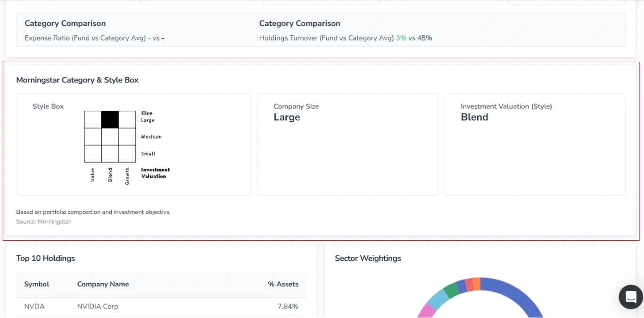
Task: Click the Company Size Large card
Action: [347, 144]
